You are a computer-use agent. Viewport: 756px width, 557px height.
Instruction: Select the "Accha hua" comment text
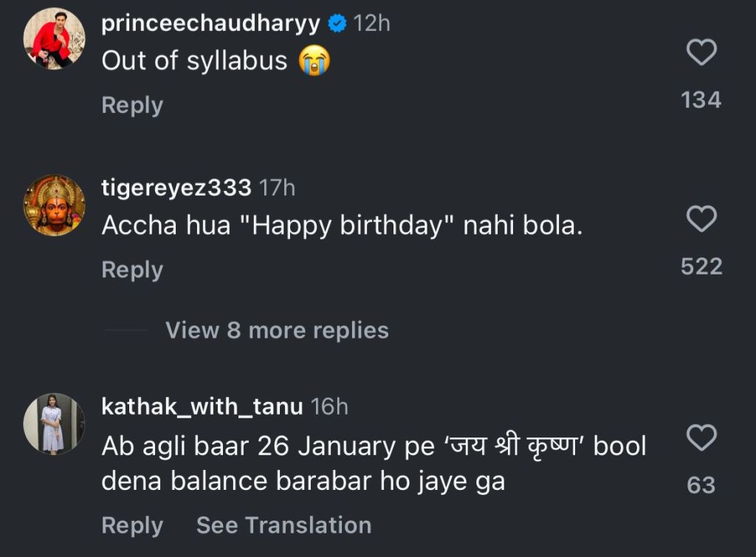pos(342,226)
